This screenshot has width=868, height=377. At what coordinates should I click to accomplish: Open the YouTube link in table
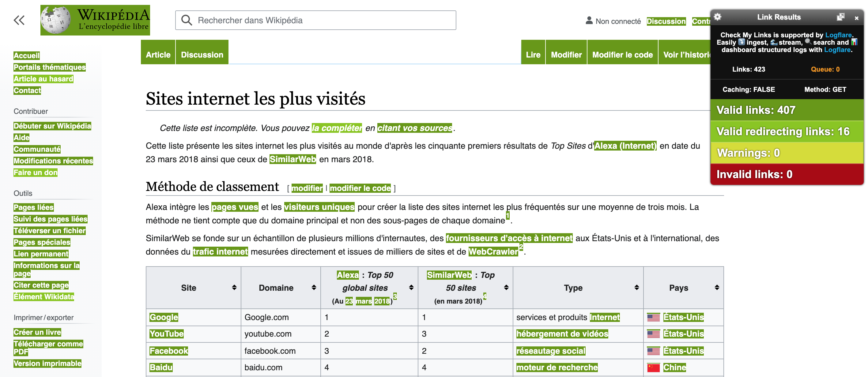pos(166,334)
